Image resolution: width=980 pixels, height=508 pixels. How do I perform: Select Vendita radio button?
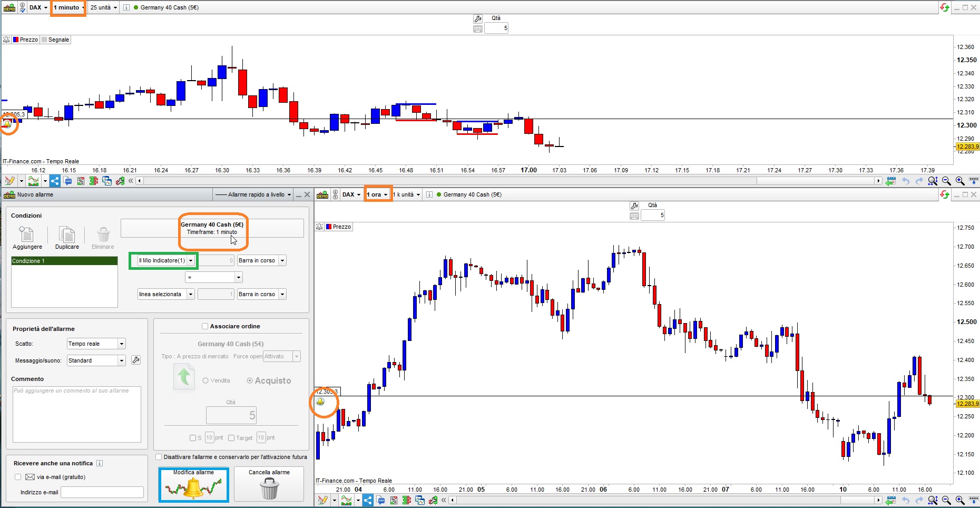pyautogui.click(x=205, y=380)
